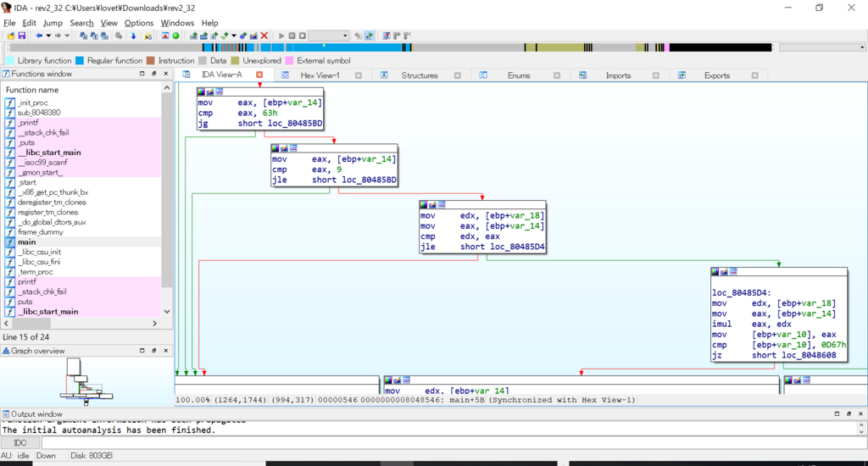The height and width of the screenshot is (466, 868).
Task: Click the imul eax, edx instruction
Action: click(751, 324)
